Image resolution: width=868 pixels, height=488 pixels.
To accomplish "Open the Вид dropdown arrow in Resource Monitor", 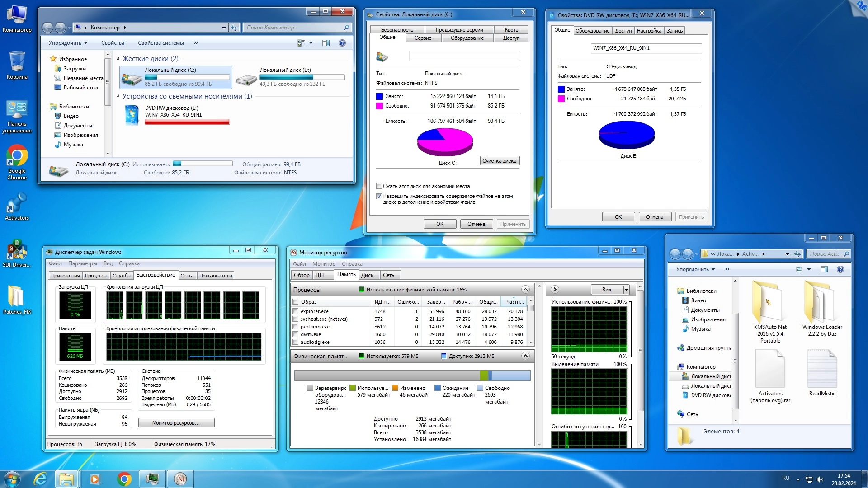I will 626,290.
